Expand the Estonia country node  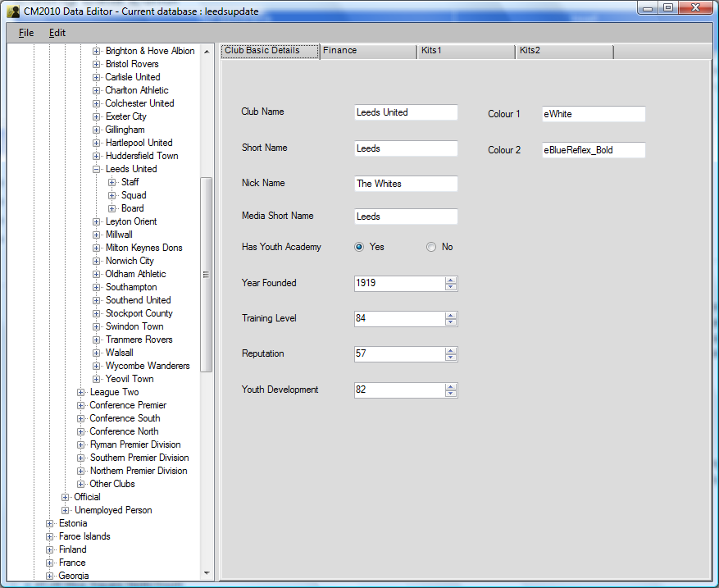tap(49, 523)
